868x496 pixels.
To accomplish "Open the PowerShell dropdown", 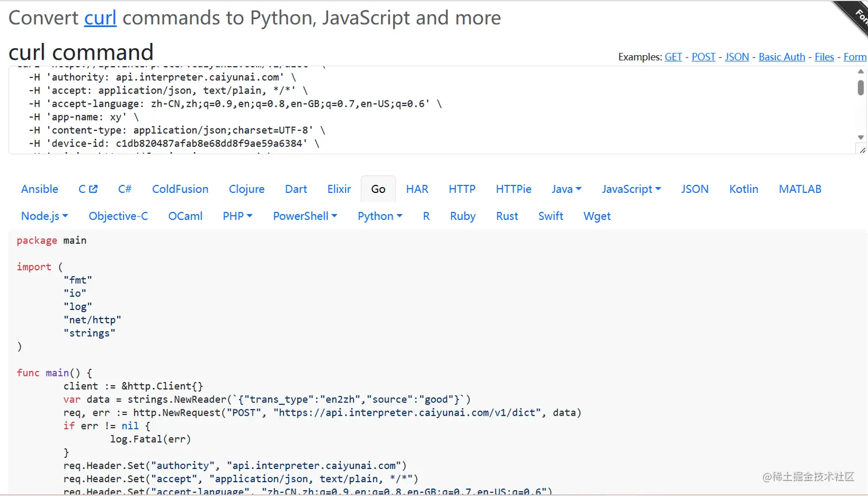I will point(305,216).
